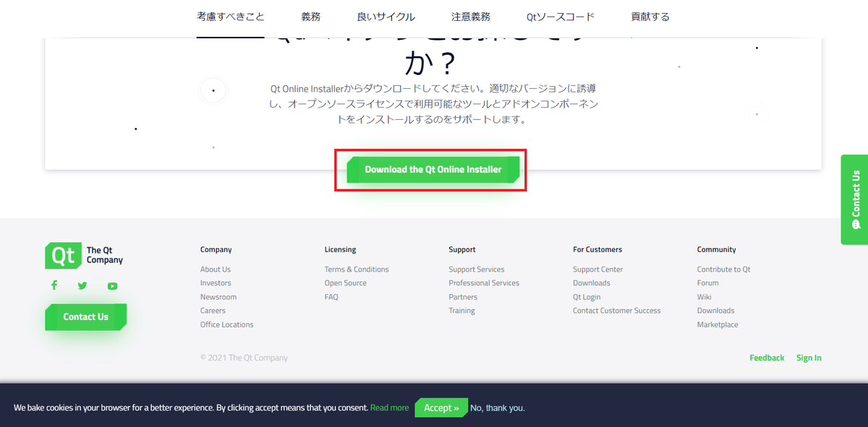Open the Open Source licensing link
This screenshot has height=427, width=868.
(346, 283)
